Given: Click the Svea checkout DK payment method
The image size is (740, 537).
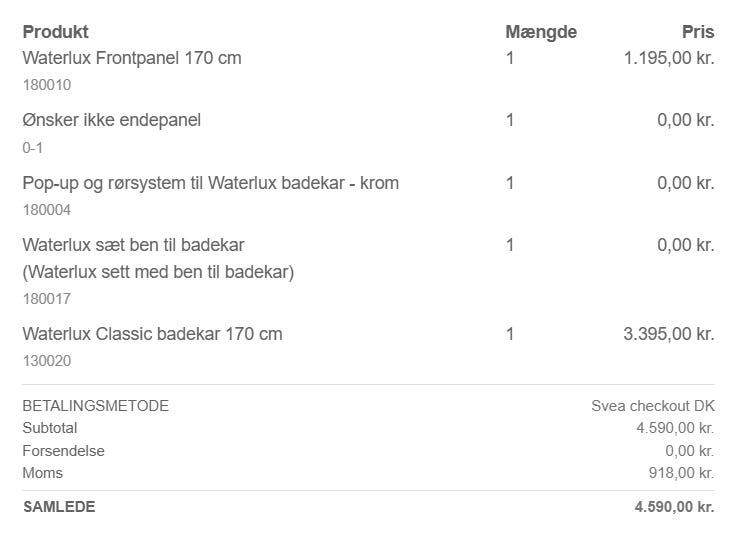Looking at the screenshot, I should click(652, 406).
